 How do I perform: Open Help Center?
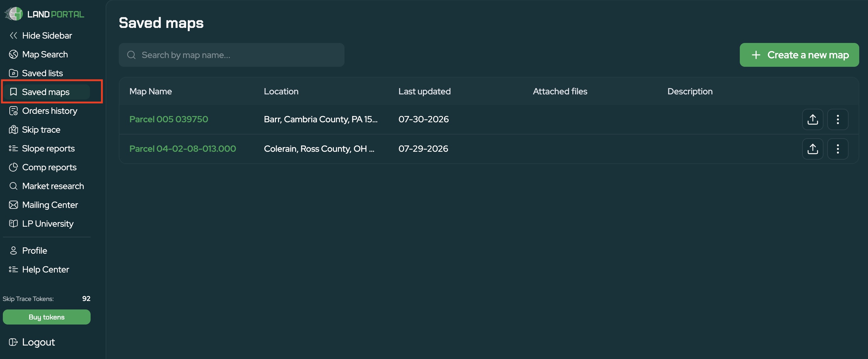[45, 269]
